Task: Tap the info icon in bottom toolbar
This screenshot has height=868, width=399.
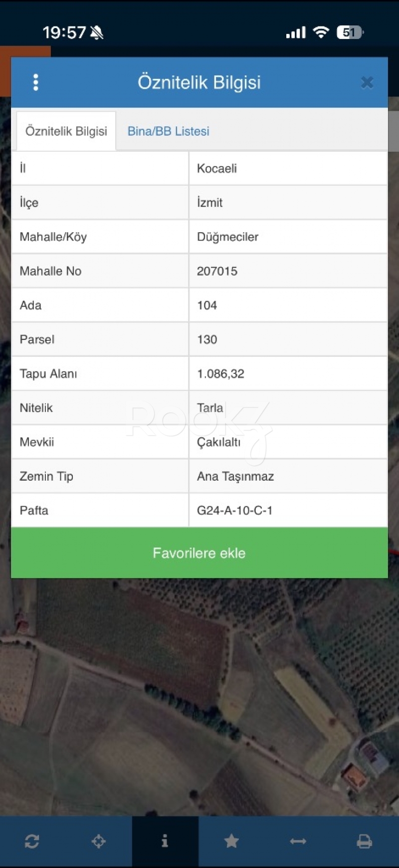Action: point(165,842)
